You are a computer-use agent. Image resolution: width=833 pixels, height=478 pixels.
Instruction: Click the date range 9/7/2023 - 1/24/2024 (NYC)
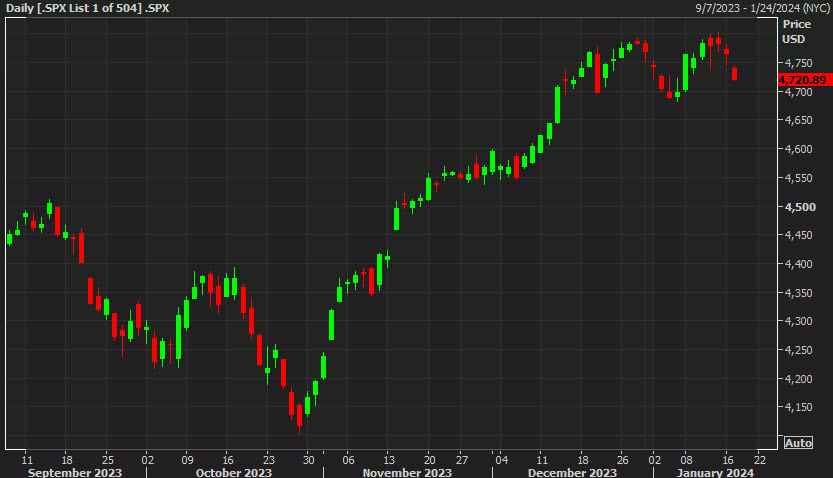[x=762, y=8]
